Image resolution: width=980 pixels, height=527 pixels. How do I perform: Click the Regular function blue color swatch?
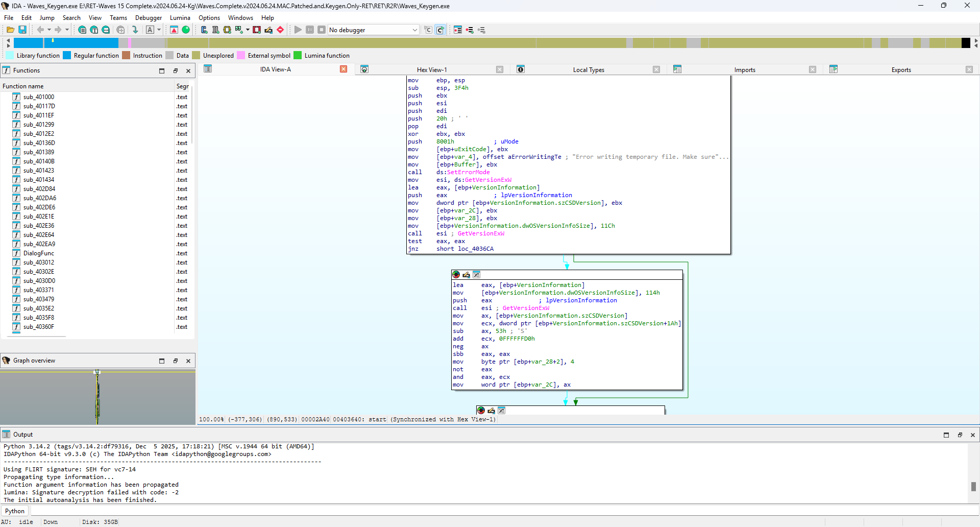coord(67,56)
